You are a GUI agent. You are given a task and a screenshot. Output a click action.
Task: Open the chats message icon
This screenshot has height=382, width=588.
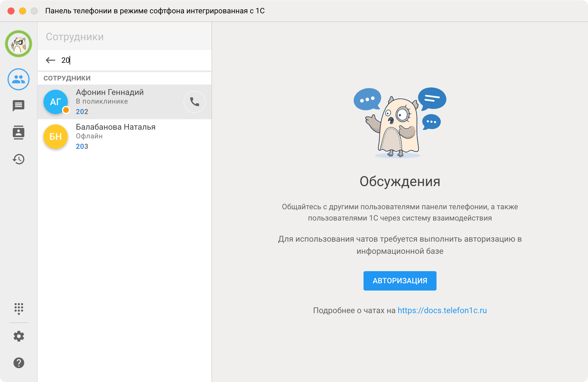[x=19, y=106]
